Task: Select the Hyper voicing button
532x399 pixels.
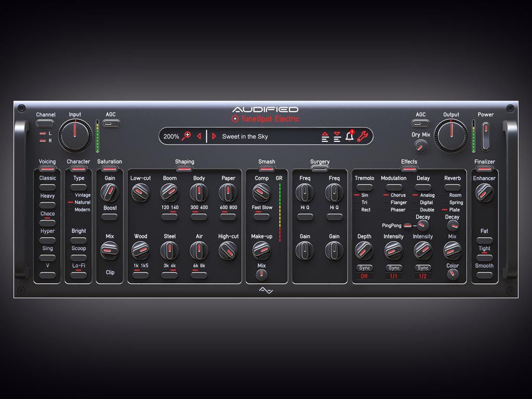Action: 47,240
